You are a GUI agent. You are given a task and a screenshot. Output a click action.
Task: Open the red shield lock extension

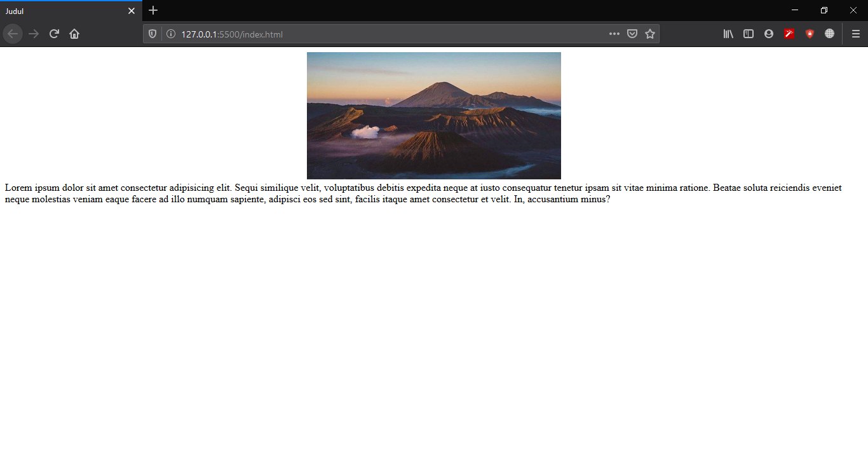(x=810, y=34)
